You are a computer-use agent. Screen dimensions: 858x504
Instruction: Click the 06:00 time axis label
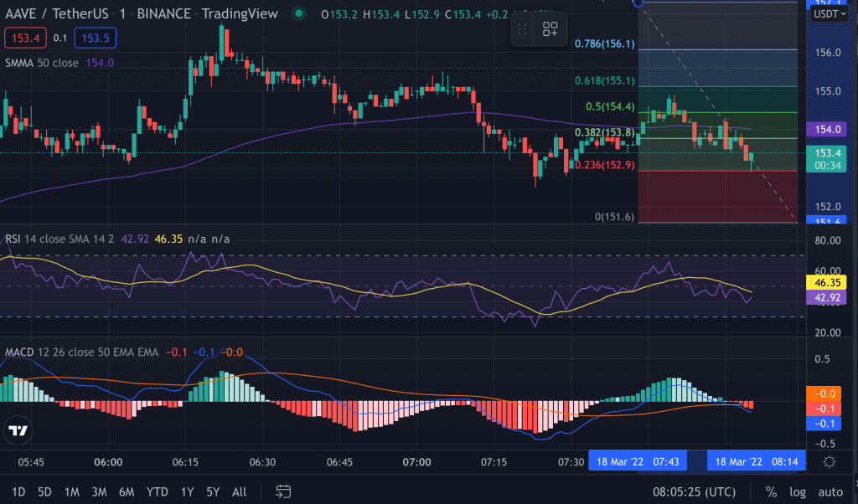coord(108,462)
